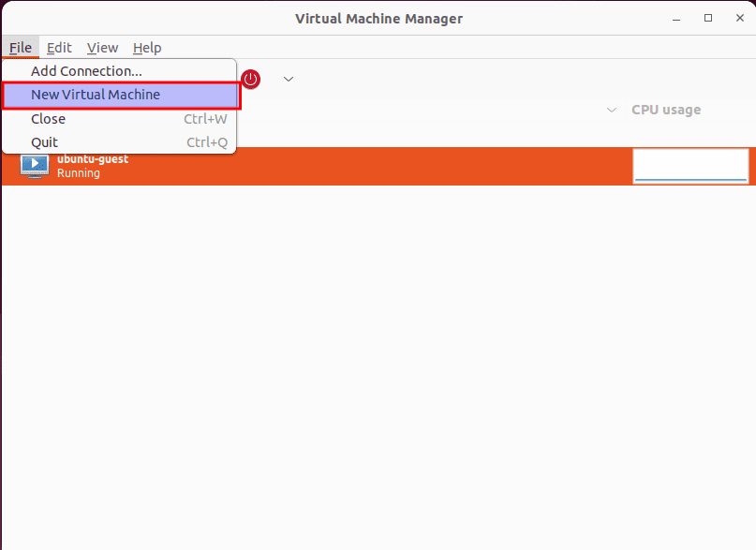Choose Add Connection from File menu
Screen dimensions: 756x550
point(86,71)
